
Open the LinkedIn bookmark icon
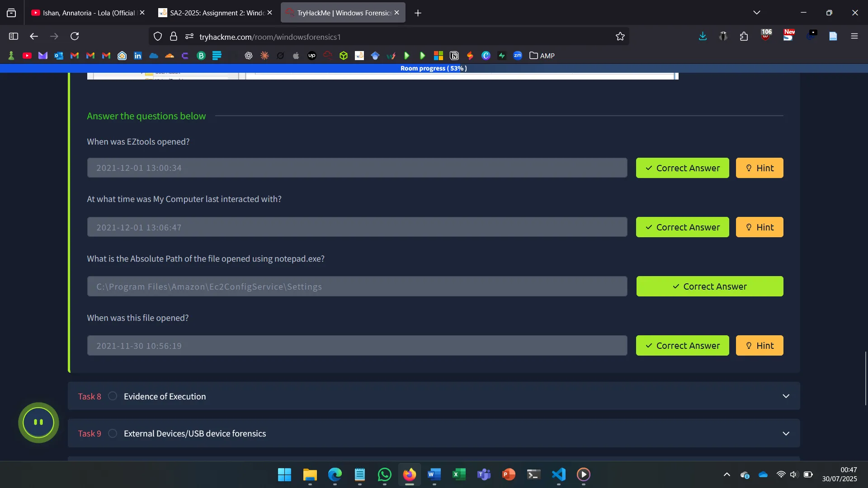pyautogui.click(x=138, y=56)
